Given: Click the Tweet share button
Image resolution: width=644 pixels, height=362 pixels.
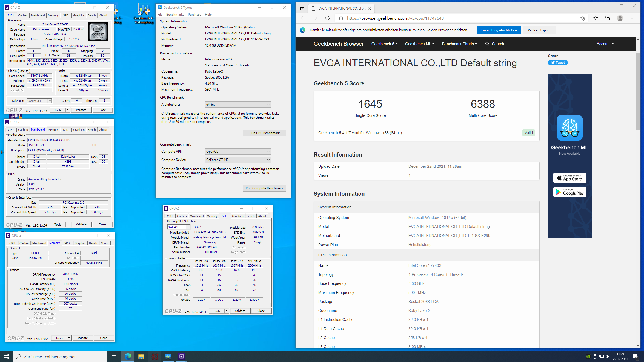Looking at the screenshot, I should [x=558, y=63].
